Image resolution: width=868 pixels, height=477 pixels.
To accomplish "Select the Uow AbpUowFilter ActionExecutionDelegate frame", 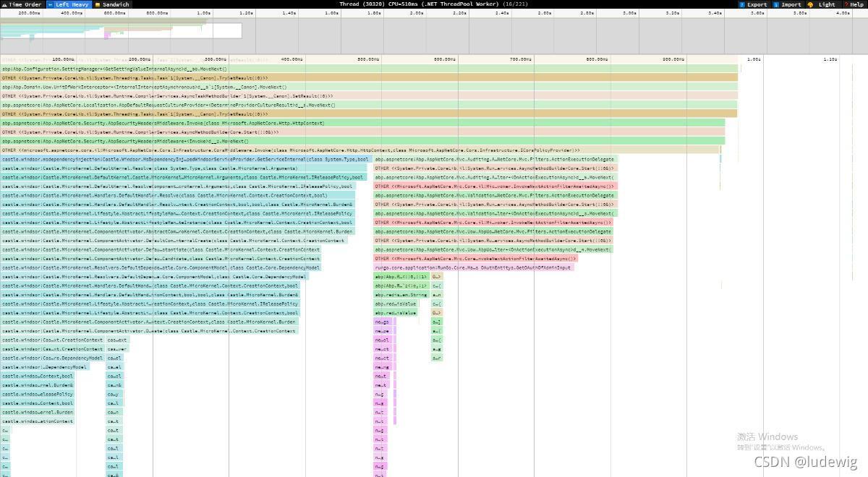I will (x=493, y=231).
